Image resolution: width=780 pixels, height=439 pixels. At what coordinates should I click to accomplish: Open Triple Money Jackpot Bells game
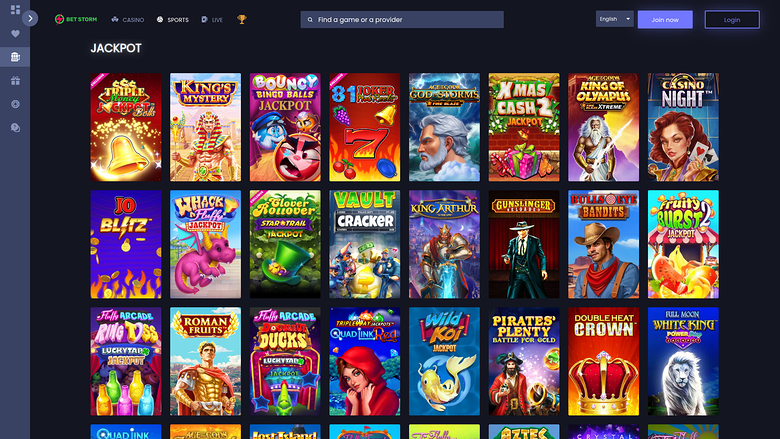click(126, 127)
